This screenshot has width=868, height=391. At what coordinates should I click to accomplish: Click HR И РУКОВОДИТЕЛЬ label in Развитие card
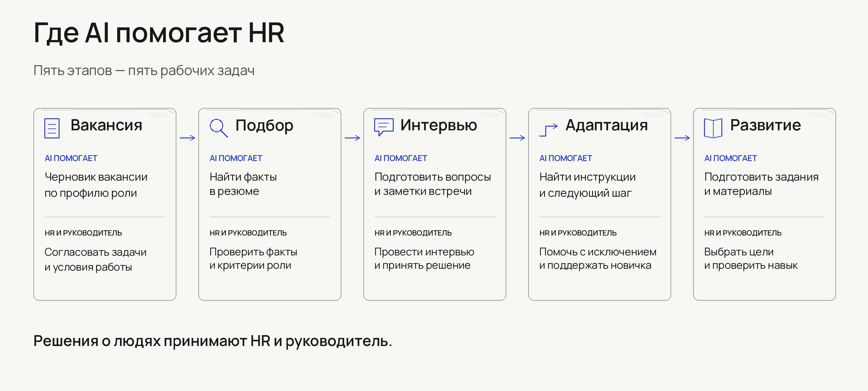[x=743, y=233]
